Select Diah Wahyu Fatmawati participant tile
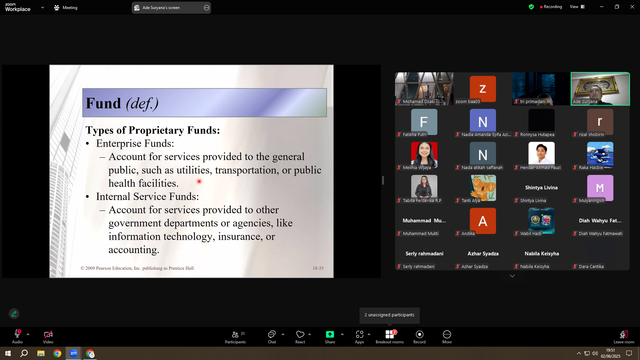This screenshot has height=360, width=640. tap(600, 221)
